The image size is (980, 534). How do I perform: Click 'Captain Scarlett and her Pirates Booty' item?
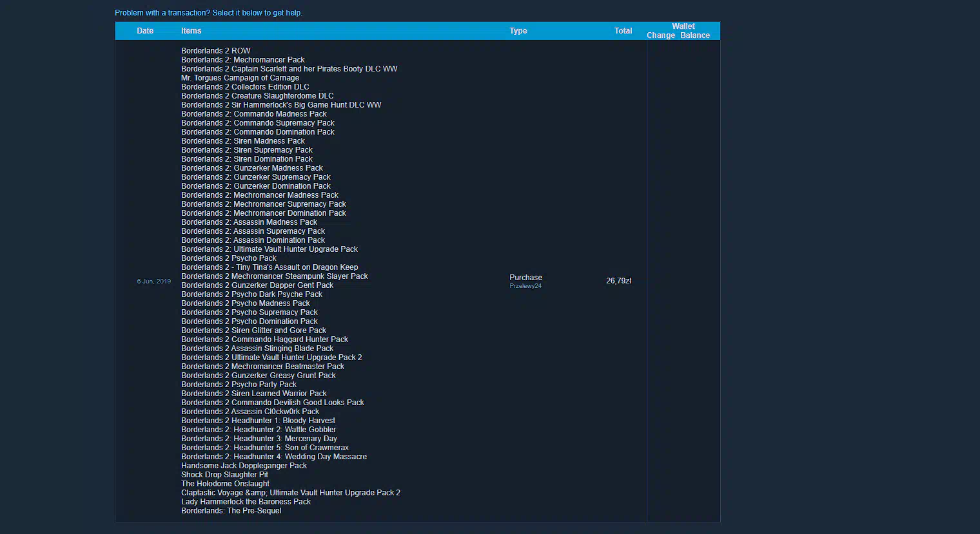click(x=289, y=69)
